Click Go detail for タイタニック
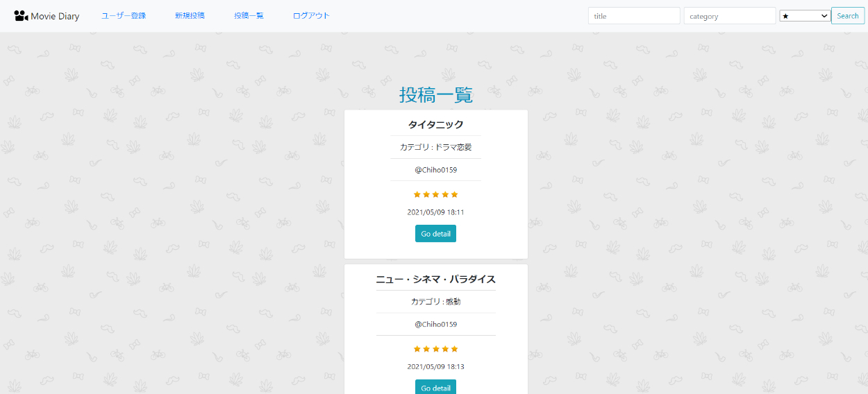Screen dimensions: 868x394 [x=435, y=234]
